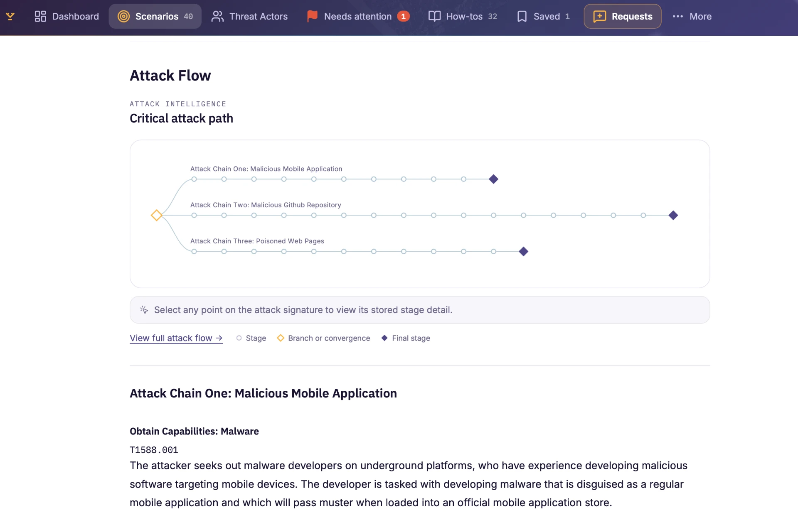Click the Saved bookmark icon
The height and width of the screenshot is (532, 798).
pos(522,16)
